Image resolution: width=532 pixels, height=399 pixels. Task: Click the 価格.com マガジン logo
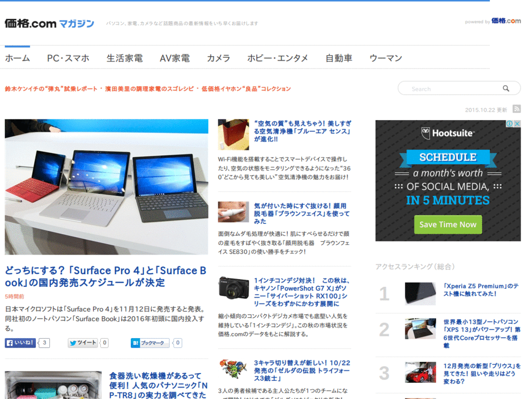(x=49, y=23)
